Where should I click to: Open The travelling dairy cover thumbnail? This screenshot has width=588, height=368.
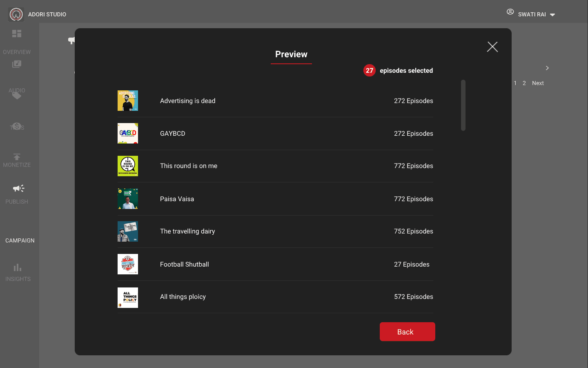128,231
